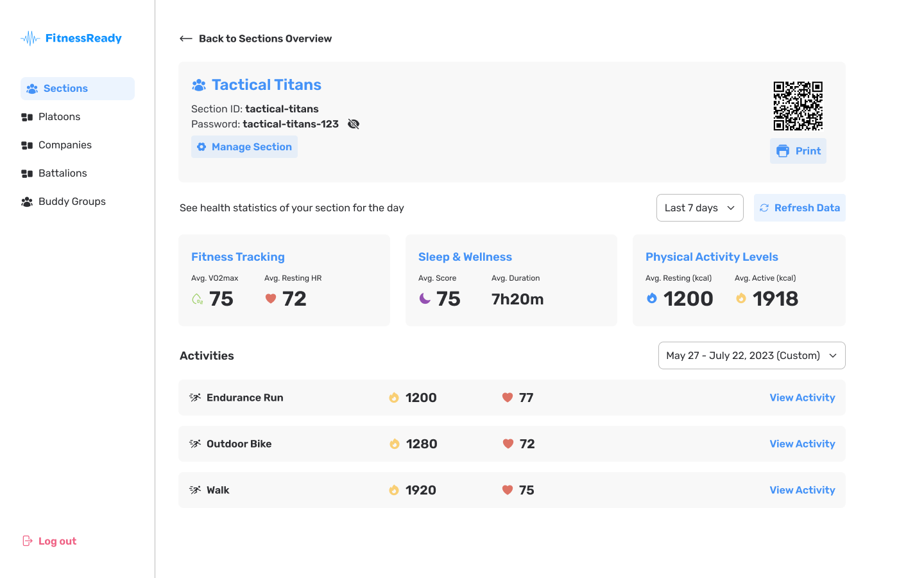Click the purple moon sleep score icon
924x578 pixels.
coord(425,299)
